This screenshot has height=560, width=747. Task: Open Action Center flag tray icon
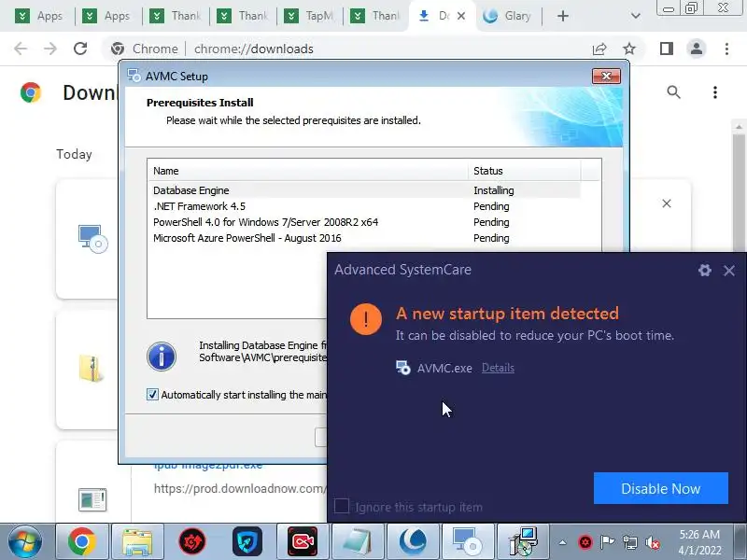607,542
